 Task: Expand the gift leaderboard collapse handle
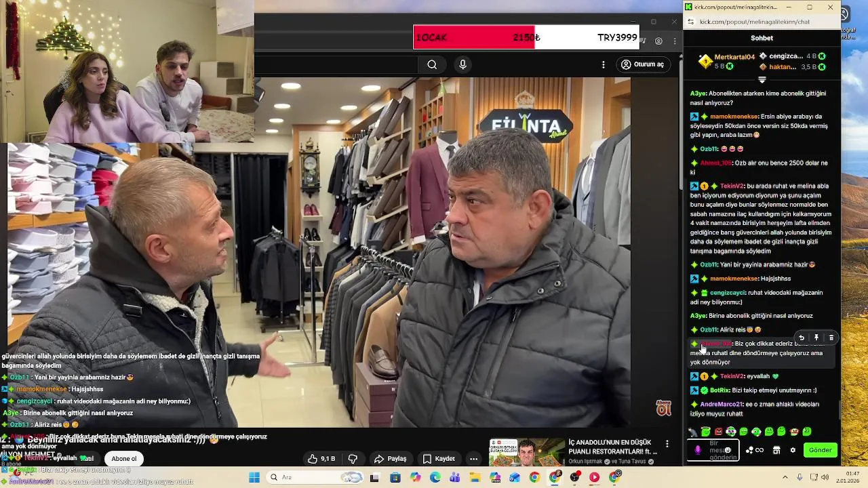pyautogui.click(x=762, y=80)
